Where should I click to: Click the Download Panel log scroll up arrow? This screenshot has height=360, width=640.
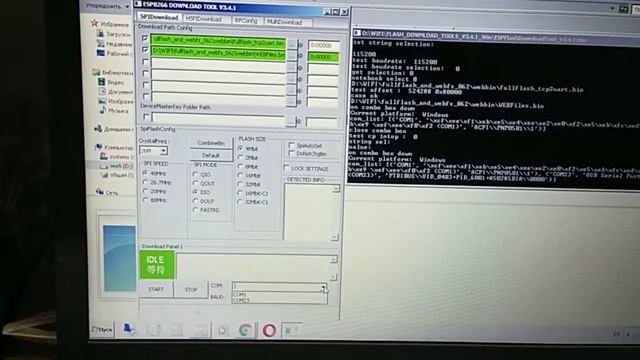pyautogui.click(x=333, y=260)
